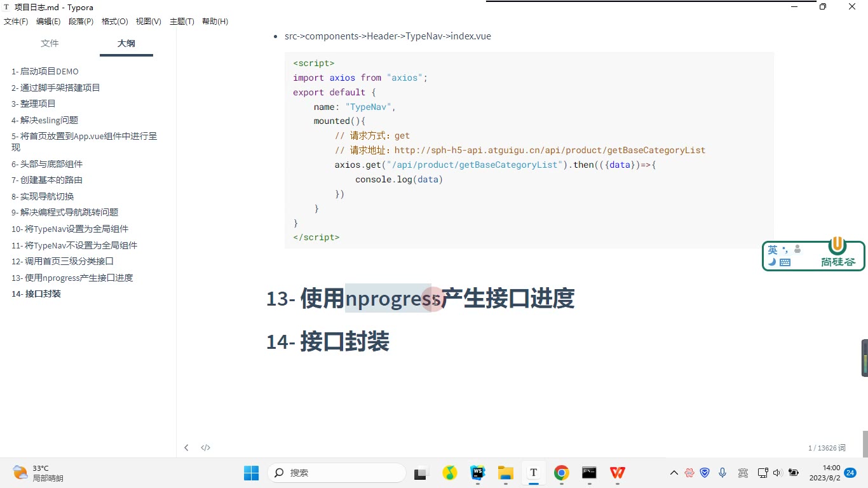Image resolution: width=868 pixels, height=488 pixels.
Task: Open the 编辑(E) menu
Action: tap(48, 22)
